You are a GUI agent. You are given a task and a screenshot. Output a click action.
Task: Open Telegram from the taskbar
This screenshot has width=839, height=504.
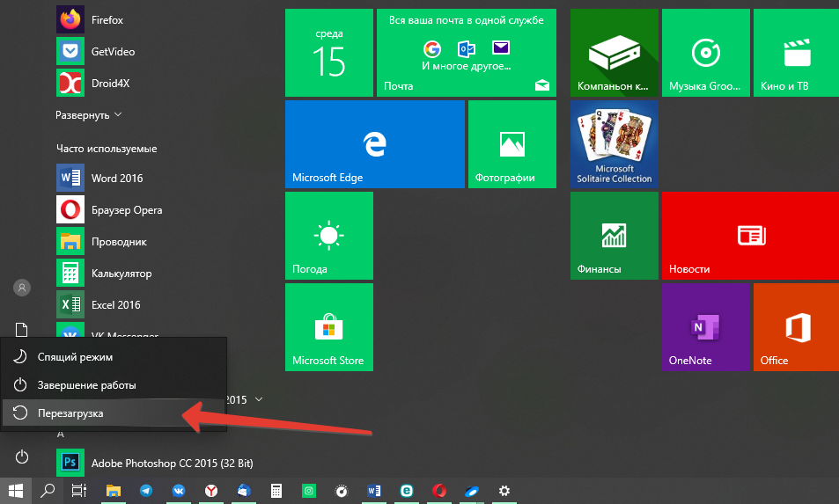click(144, 491)
